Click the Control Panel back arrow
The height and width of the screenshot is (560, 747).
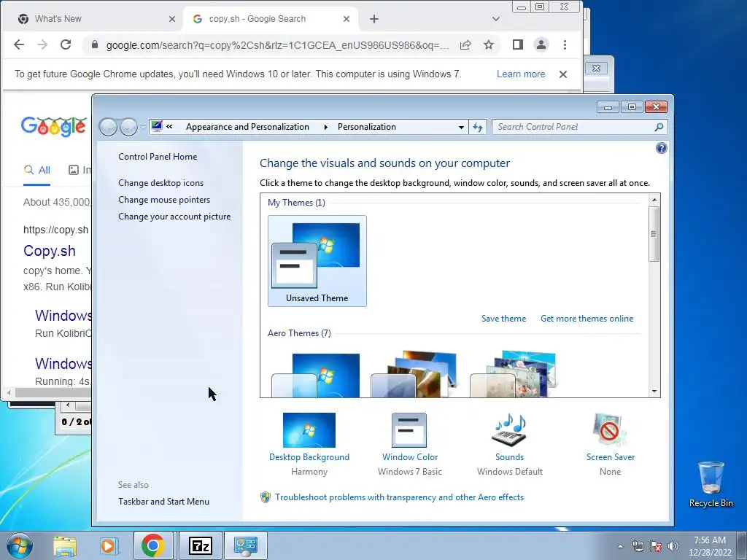pos(108,127)
